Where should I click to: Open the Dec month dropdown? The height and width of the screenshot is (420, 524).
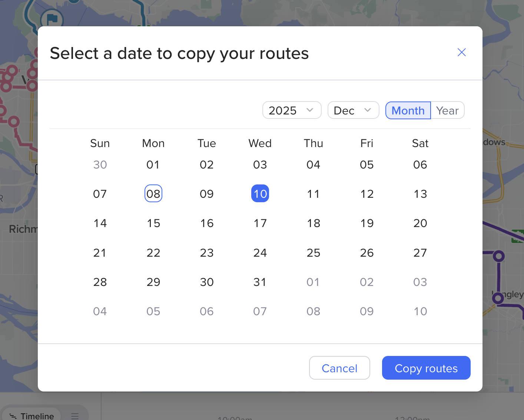(x=353, y=110)
